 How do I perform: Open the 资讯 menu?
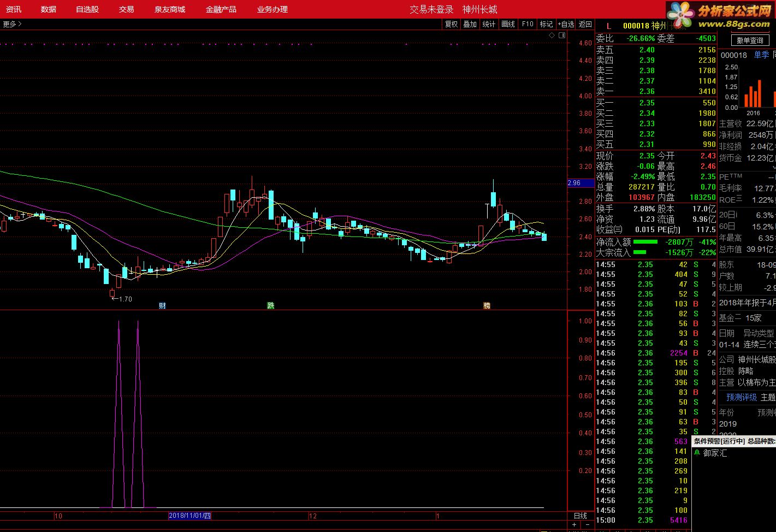pos(14,9)
